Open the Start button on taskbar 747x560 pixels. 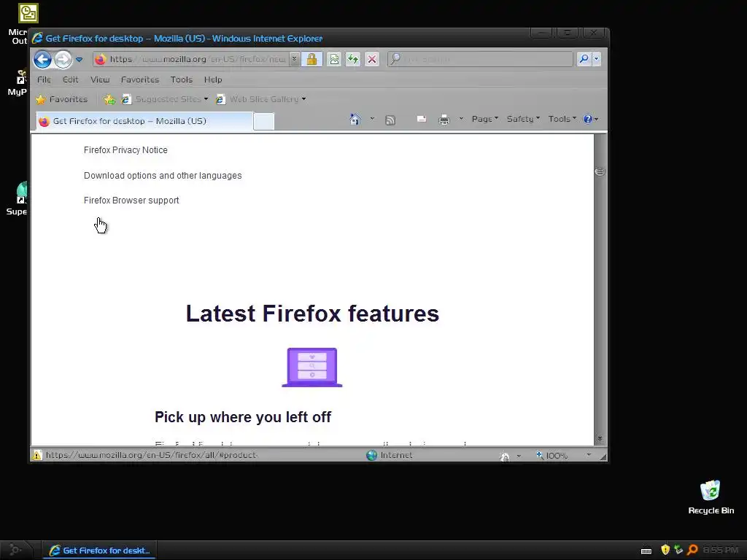pyautogui.click(x=16, y=551)
